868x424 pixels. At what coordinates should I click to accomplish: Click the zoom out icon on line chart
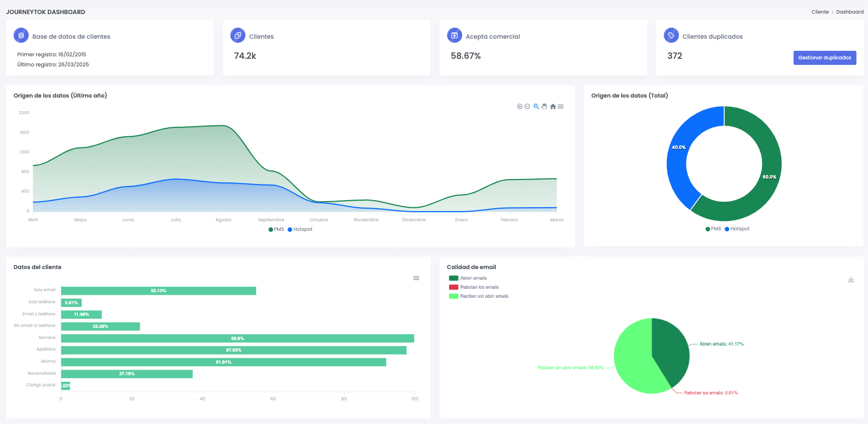pos(527,107)
